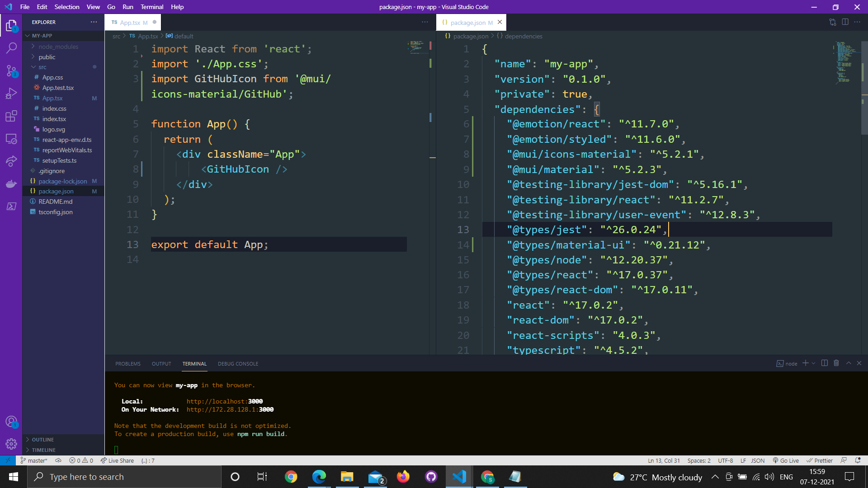Open the Extensions view

coord(11,116)
